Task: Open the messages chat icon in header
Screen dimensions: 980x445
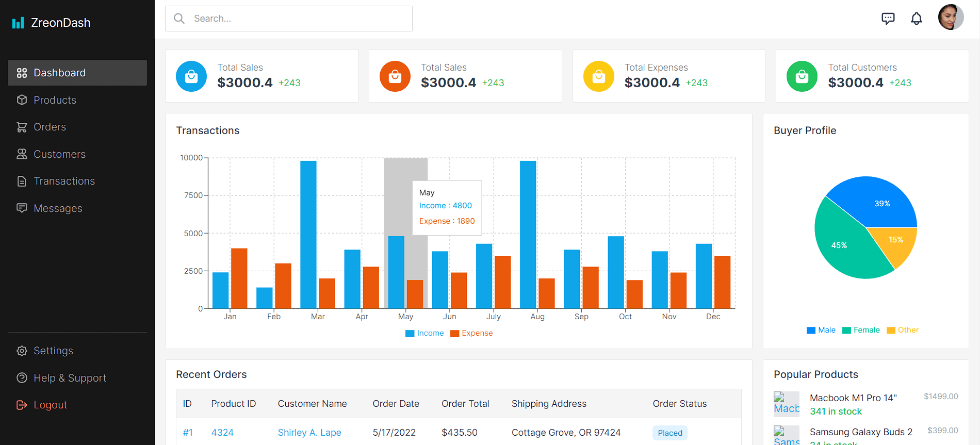Action: pos(888,19)
